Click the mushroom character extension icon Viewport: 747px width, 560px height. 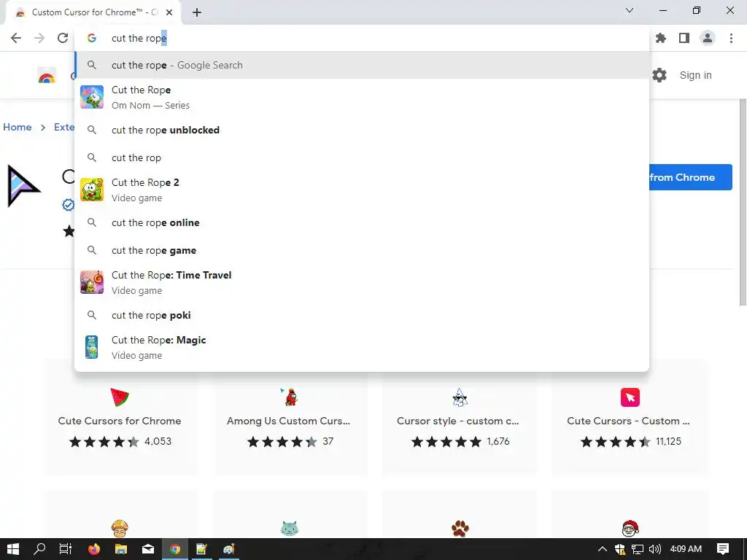[120, 529]
